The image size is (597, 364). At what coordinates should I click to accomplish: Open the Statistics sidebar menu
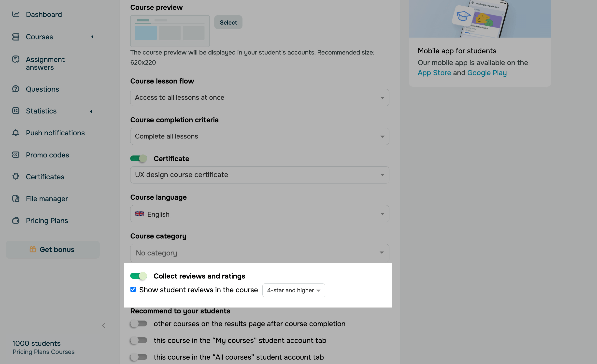[41, 111]
